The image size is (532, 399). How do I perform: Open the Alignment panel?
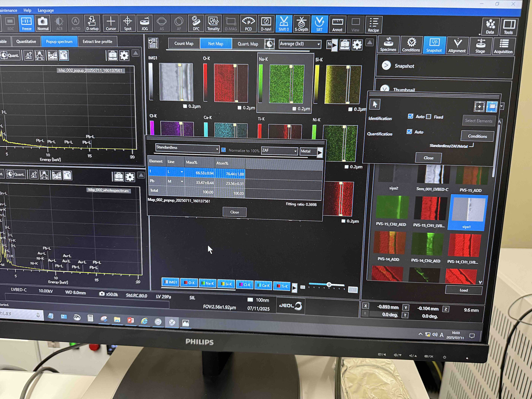[457, 46]
